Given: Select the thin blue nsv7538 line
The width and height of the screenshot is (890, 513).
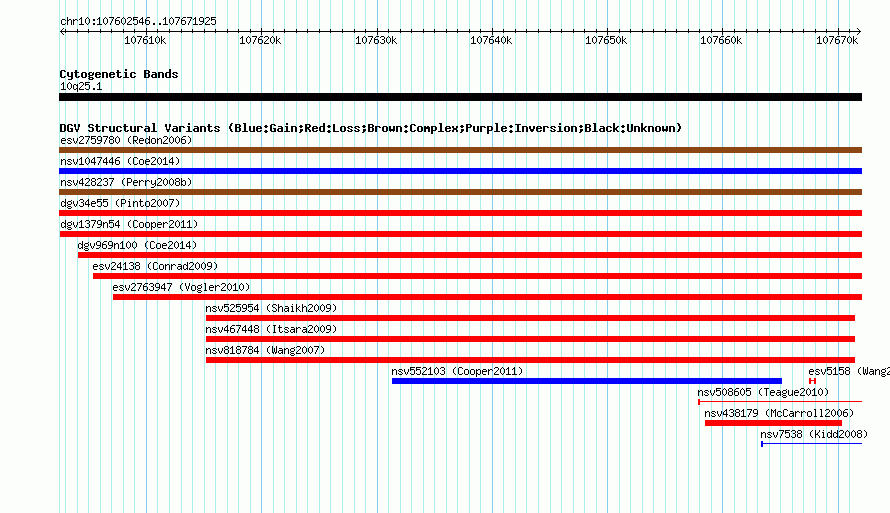Looking at the screenshot, I should tap(812, 444).
